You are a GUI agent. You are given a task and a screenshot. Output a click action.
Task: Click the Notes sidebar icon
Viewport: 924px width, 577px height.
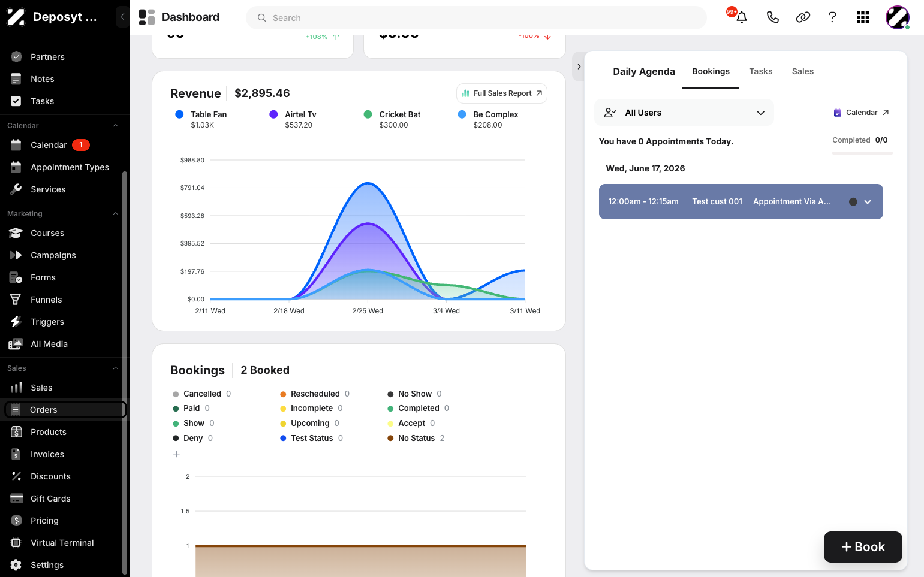pyautogui.click(x=16, y=79)
